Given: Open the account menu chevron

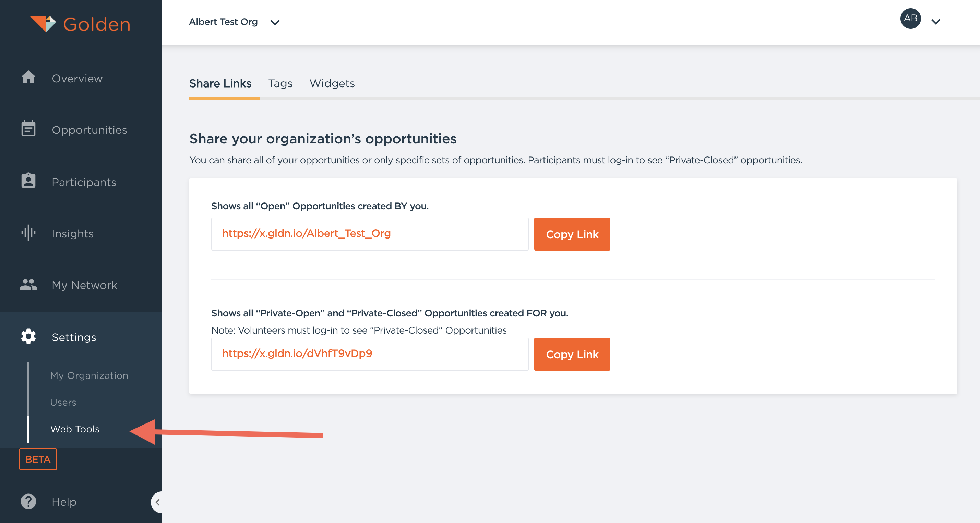Looking at the screenshot, I should (935, 22).
